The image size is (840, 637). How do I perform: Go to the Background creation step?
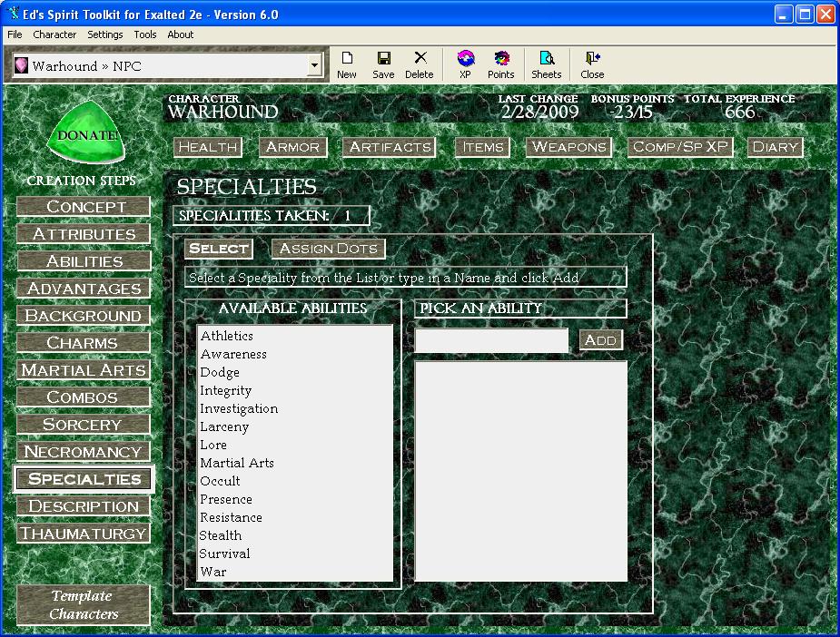(84, 315)
